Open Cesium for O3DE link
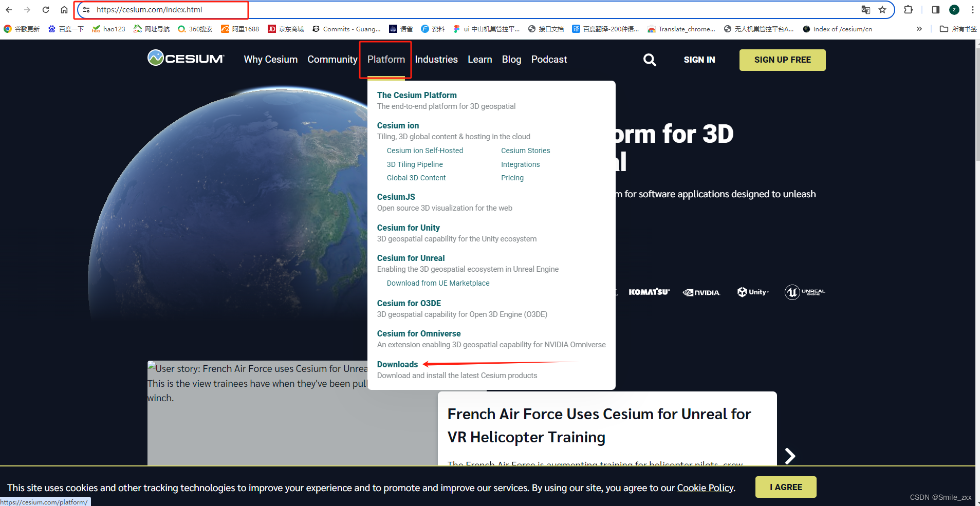Screen dimensions: 980x506 tap(409, 303)
